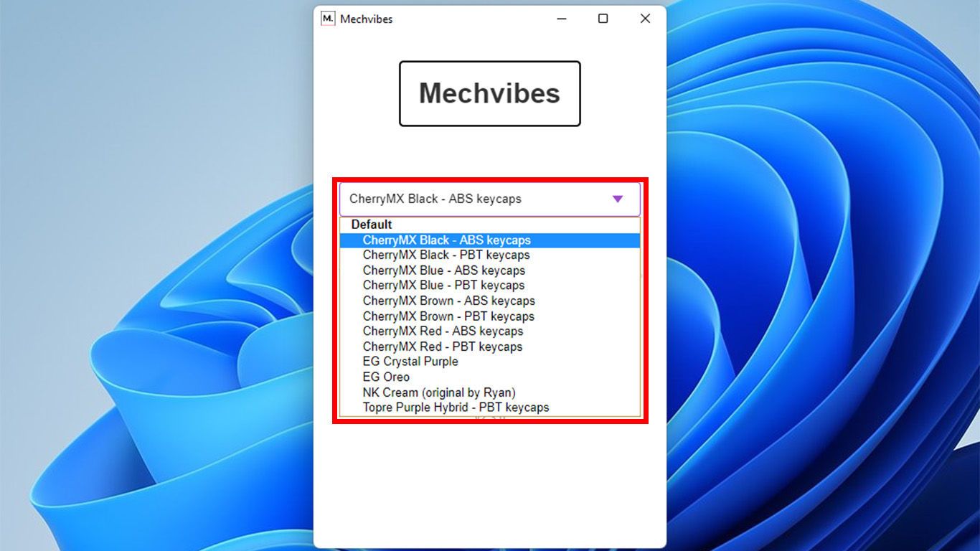Pick CherryMX Brown - PBT keycaps
The width and height of the screenshot is (980, 551).
(490, 316)
